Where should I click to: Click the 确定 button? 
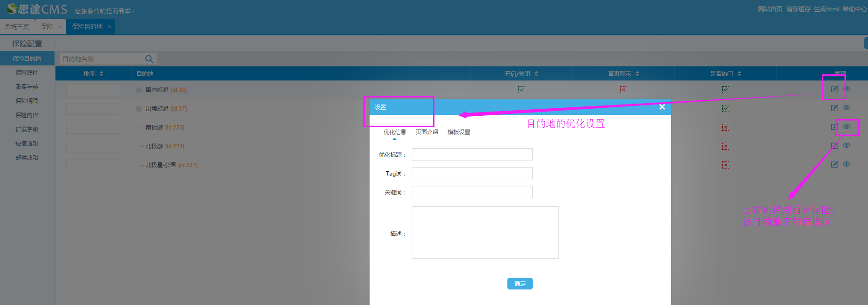pos(520,283)
